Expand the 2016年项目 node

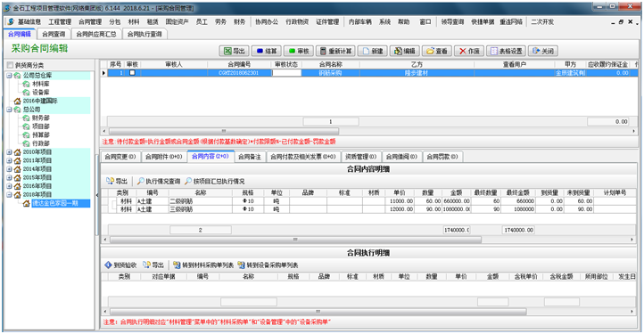coord(10,186)
